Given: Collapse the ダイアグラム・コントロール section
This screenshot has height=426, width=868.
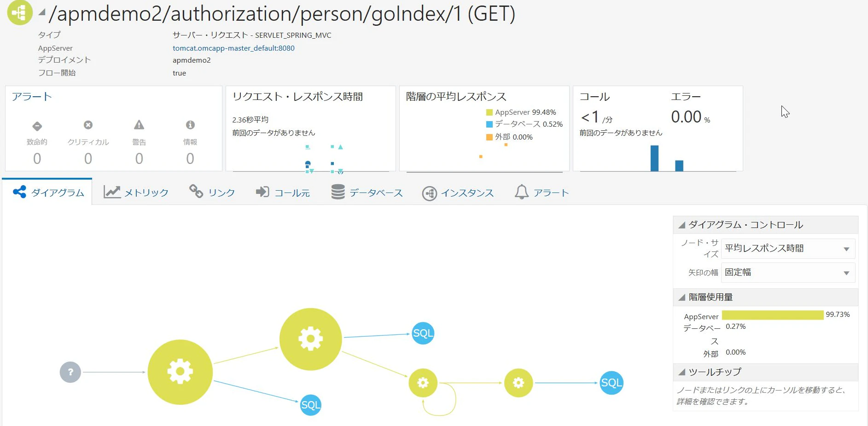Looking at the screenshot, I should pos(682,225).
